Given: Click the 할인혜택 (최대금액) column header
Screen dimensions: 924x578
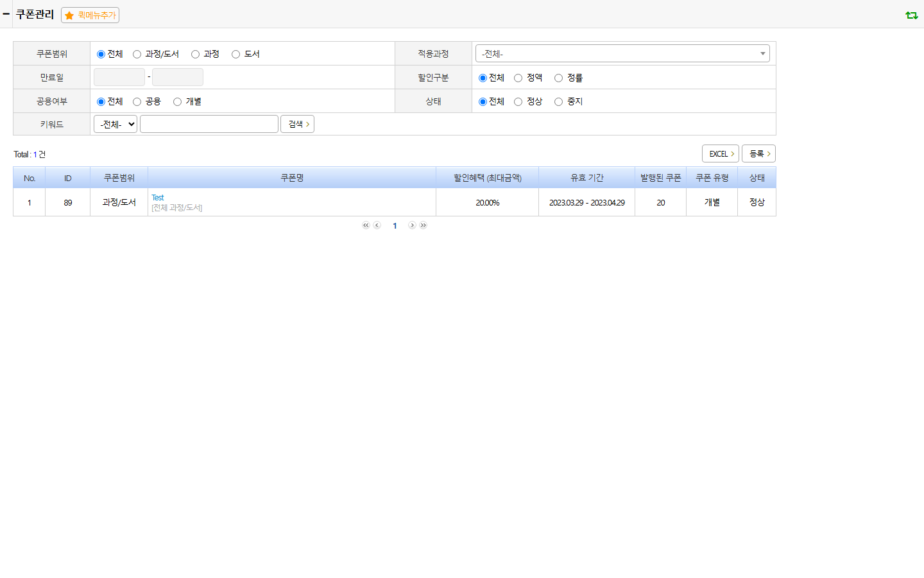Looking at the screenshot, I should [x=488, y=178].
